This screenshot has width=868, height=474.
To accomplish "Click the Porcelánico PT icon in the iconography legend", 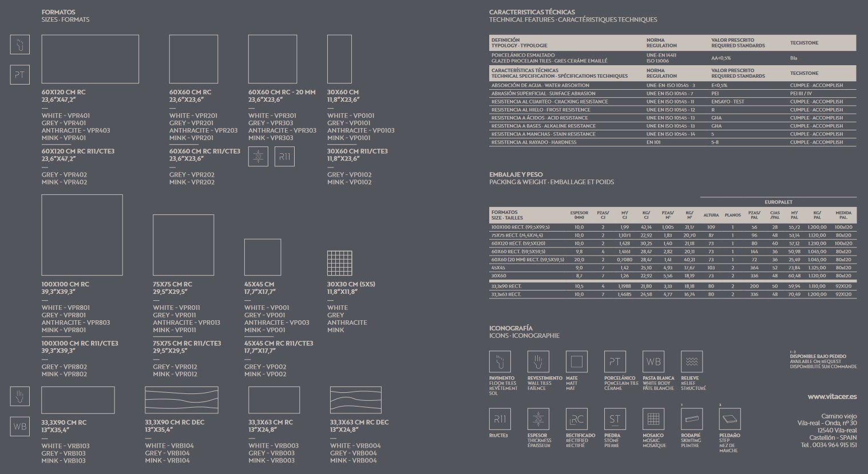I will coord(615,361).
